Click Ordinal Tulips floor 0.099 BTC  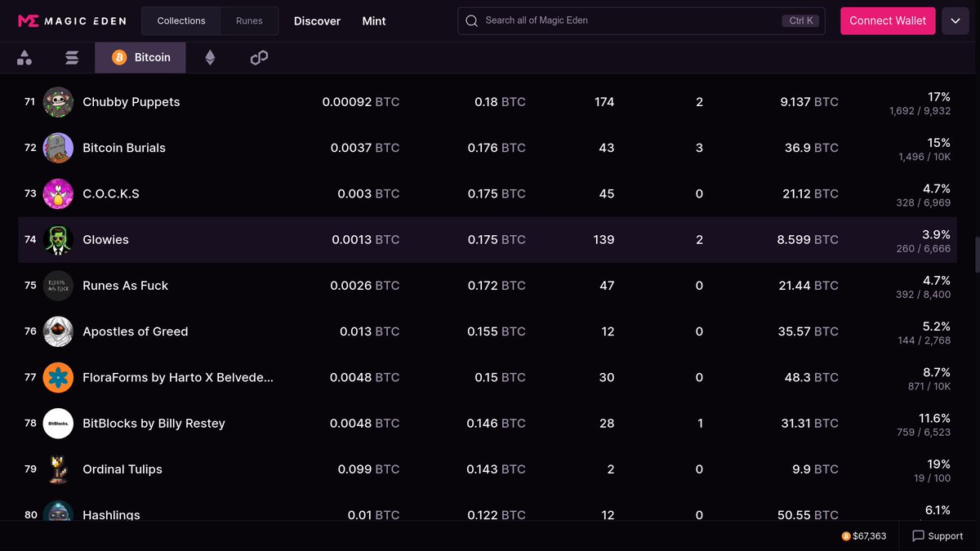coord(369,469)
